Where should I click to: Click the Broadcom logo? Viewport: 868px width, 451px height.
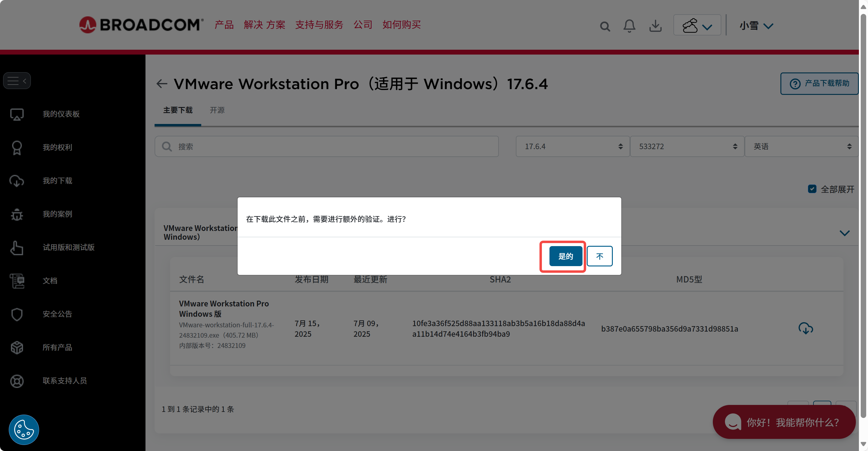point(141,25)
